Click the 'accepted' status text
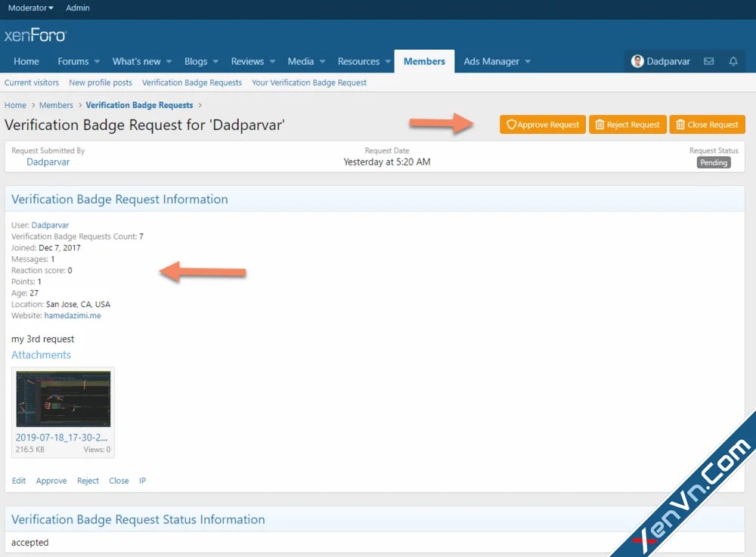756x557 pixels. coord(30,543)
